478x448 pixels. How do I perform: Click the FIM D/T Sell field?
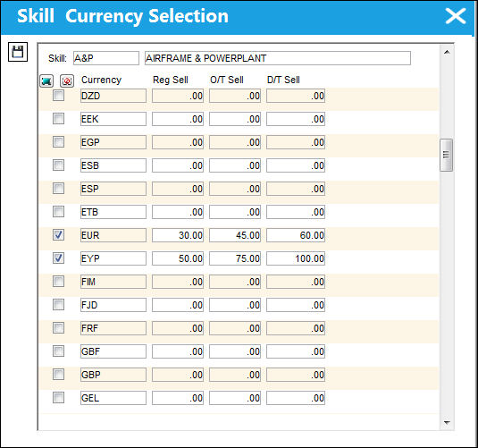[296, 282]
